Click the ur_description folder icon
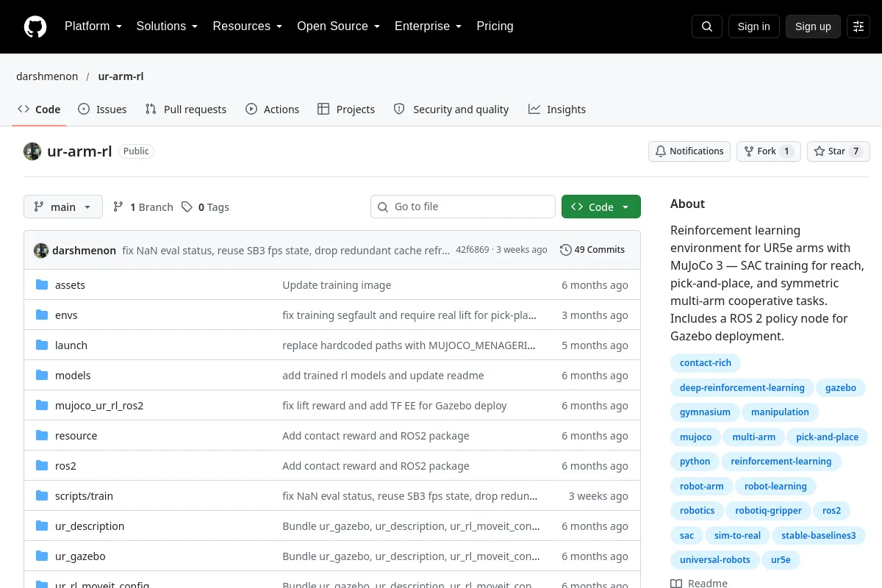 pyautogui.click(x=42, y=526)
